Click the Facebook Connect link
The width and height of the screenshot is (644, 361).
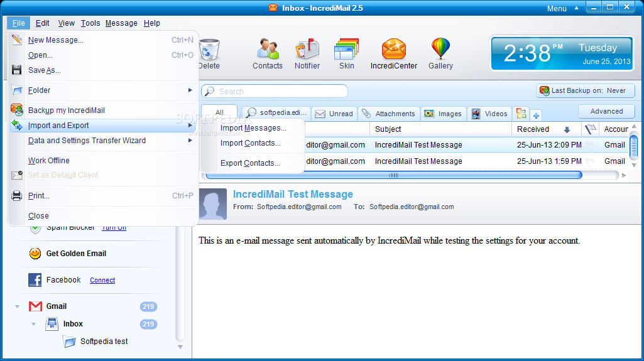tap(102, 280)
